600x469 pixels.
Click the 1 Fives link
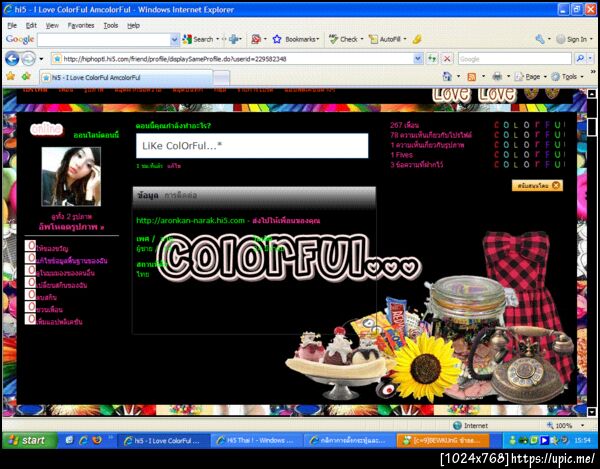click(401, 155)
